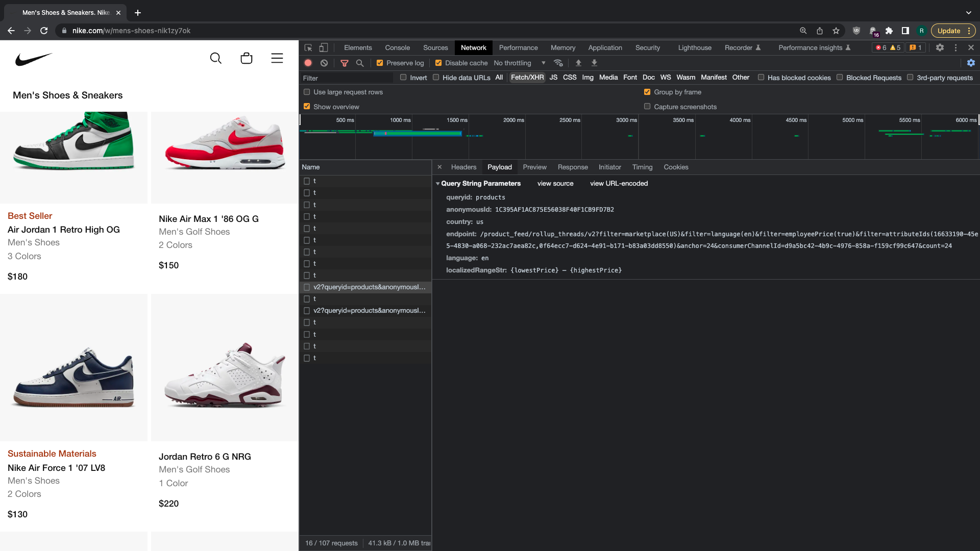Screen dimensions: 980x551
Task: Toggle the device toolbar icon
Action: pyautogui.click(x=324, y=47)
